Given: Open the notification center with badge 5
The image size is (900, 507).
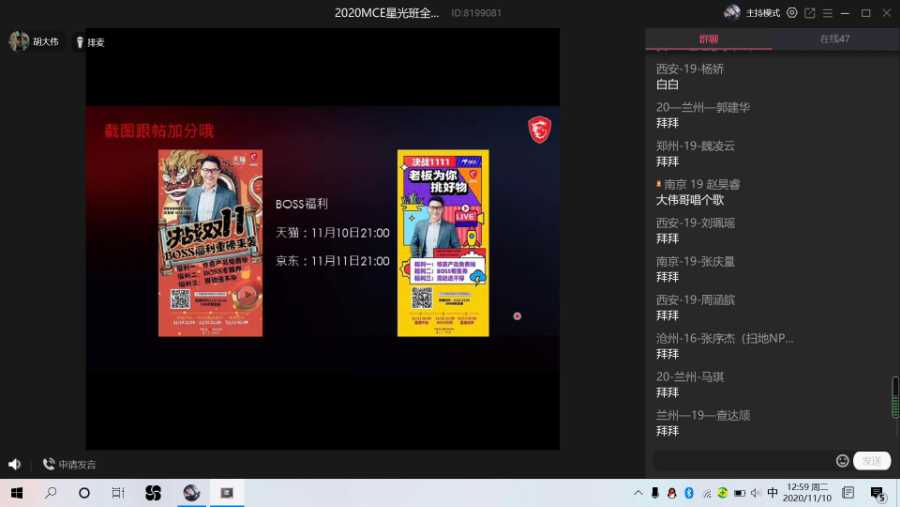Looking at the screenshot, I should click(878, 493).
